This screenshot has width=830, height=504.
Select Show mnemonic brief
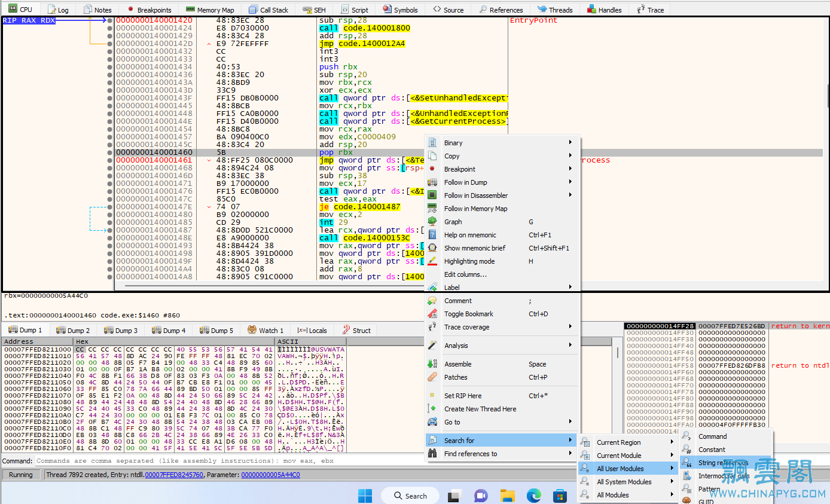pos(502,248)
